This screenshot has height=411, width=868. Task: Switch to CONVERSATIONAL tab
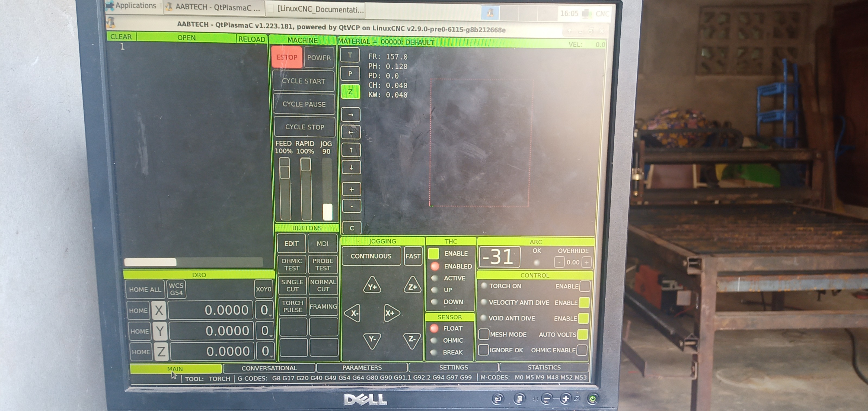(x=269, y=368)
